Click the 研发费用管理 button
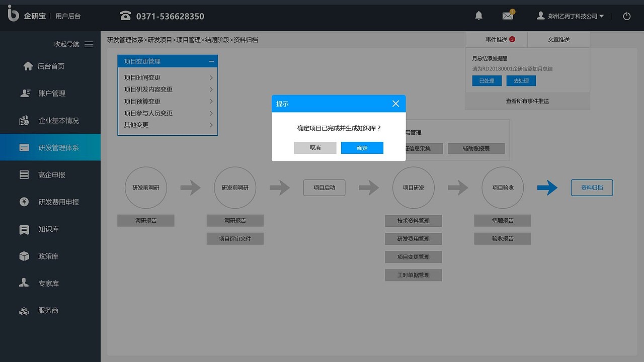The width and height of the screenshot is (644, 362). (x=414, y=239)
